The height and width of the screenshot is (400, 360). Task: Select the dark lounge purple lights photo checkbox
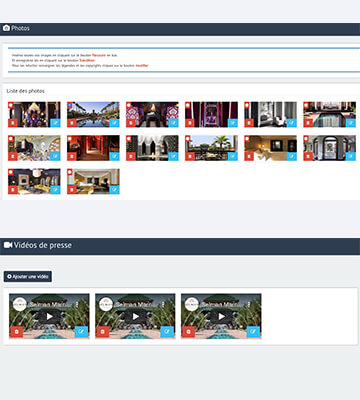click(11, 105)
